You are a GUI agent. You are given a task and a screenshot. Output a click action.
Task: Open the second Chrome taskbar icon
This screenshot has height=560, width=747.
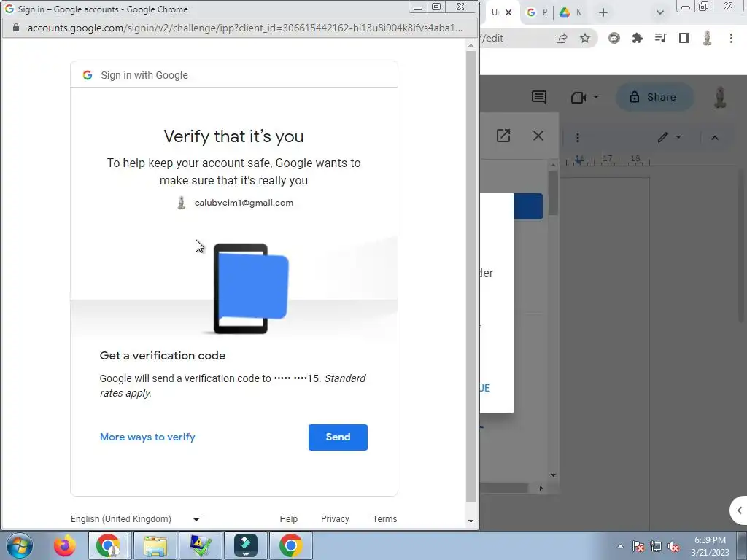(x=291, y=545)
